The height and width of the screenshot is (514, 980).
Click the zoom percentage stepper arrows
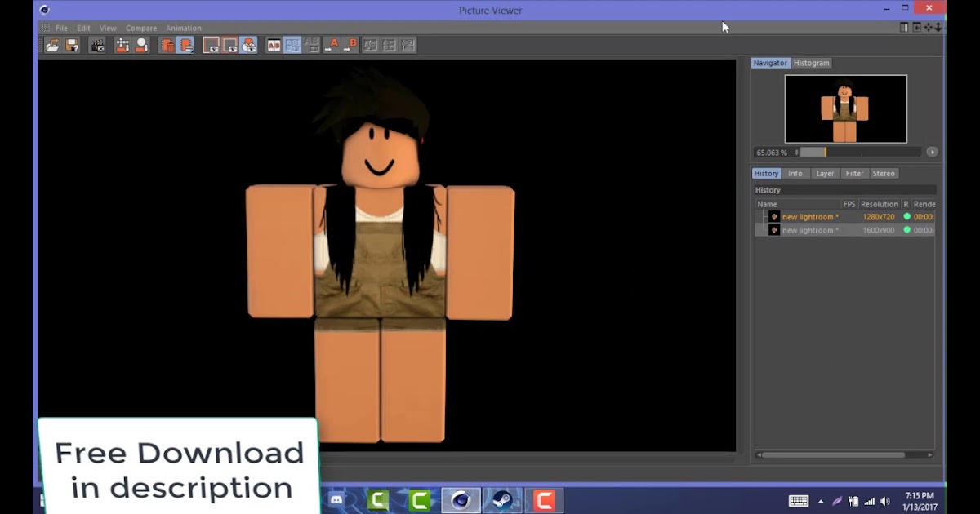click(x=796, y=153)
